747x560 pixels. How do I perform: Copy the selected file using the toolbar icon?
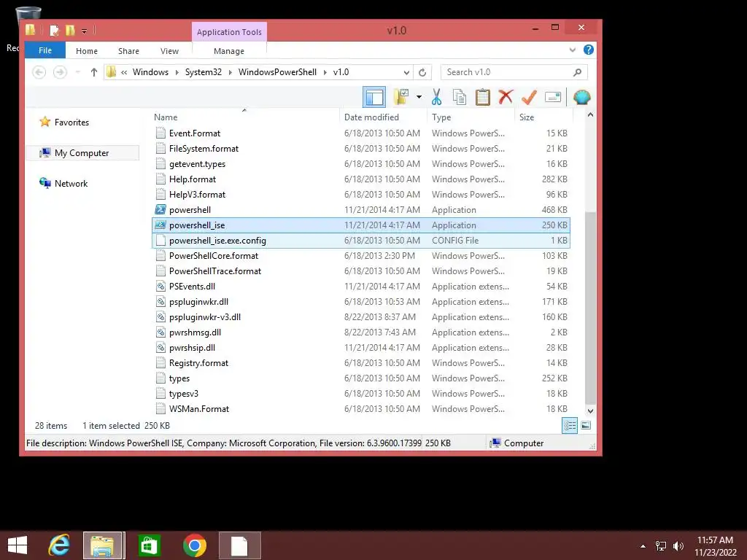click(x=460, y=97)
